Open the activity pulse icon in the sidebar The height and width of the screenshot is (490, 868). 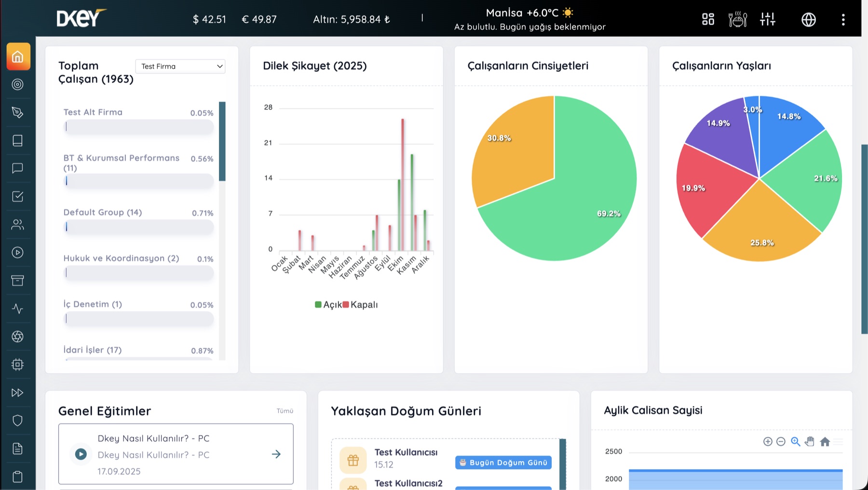tap(18, 308)
